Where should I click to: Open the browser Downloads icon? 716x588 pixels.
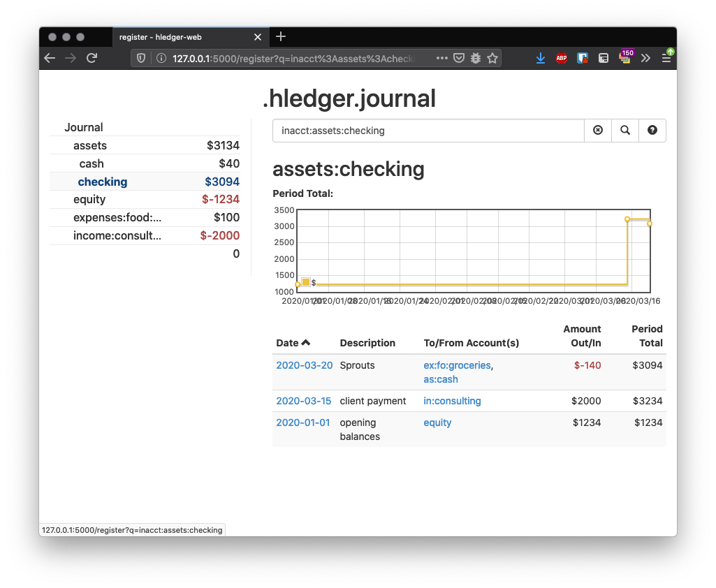click(540, 58)
